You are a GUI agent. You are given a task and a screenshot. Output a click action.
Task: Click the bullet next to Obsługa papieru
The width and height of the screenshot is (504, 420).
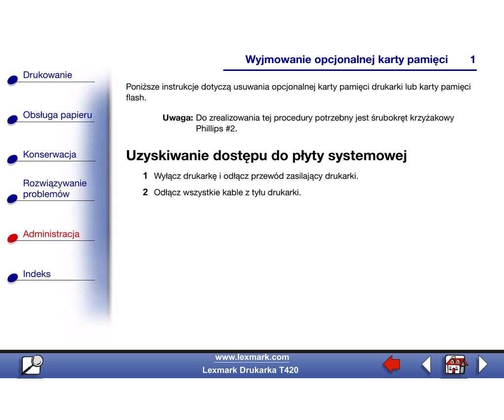tap(13, 120)
